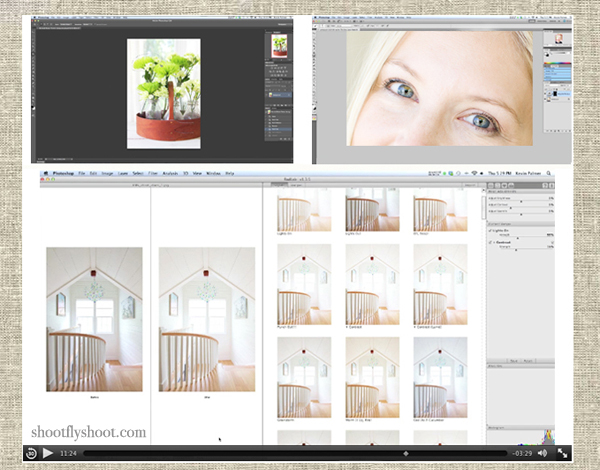Image resolution: width=600 pixels, height=470 pixels.
Task: Open the Image menu
Action: click(107, 173)
